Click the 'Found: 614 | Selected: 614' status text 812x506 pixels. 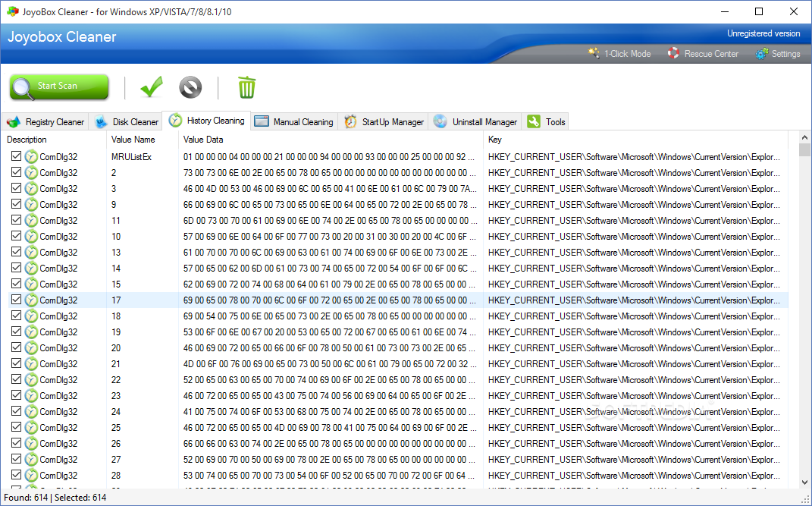pyautogui.click(x=55, y=498)
